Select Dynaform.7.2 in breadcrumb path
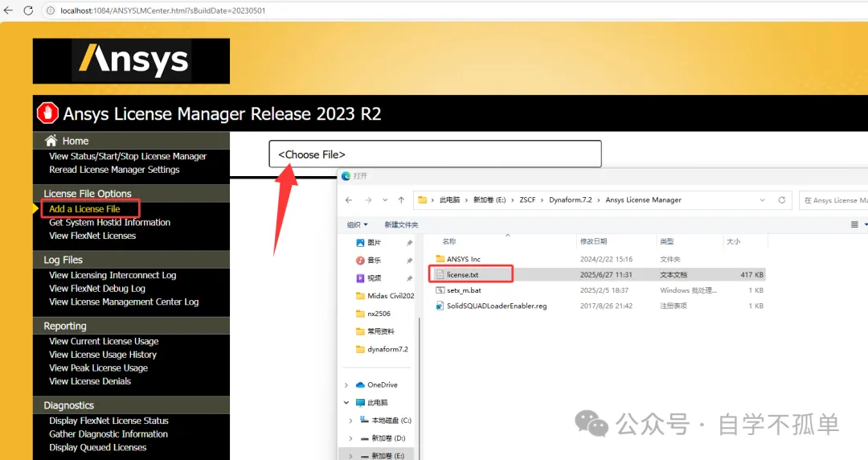This screenshot has width=868, height=460. click(570, 200)
